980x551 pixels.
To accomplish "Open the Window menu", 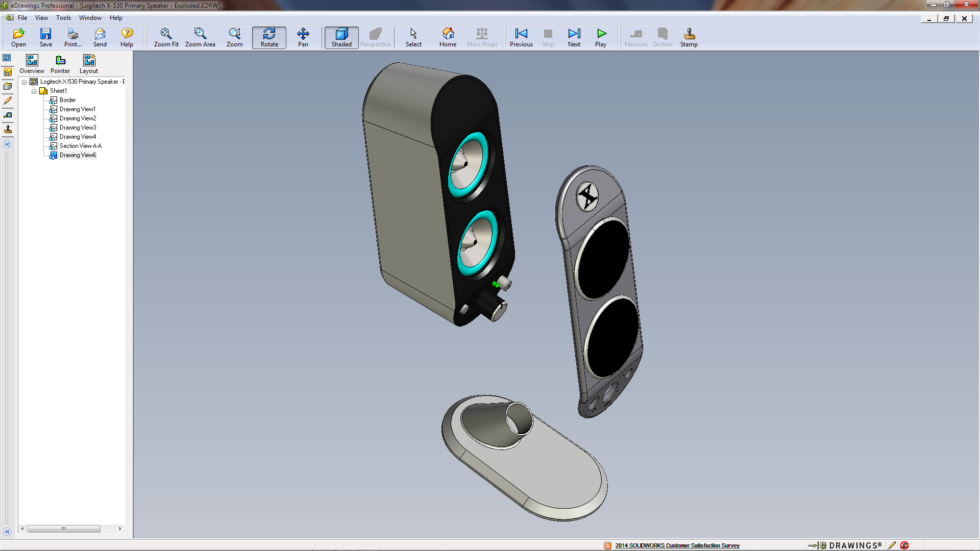I will (90, 18).
